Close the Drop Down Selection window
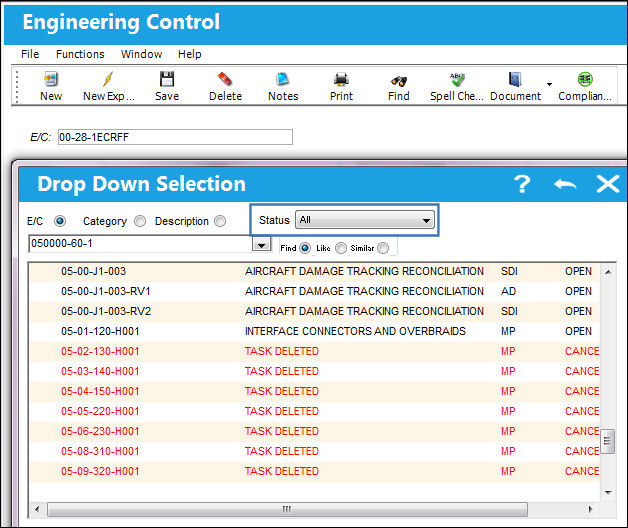Screen dimensions: 628x528 [608, 184]
